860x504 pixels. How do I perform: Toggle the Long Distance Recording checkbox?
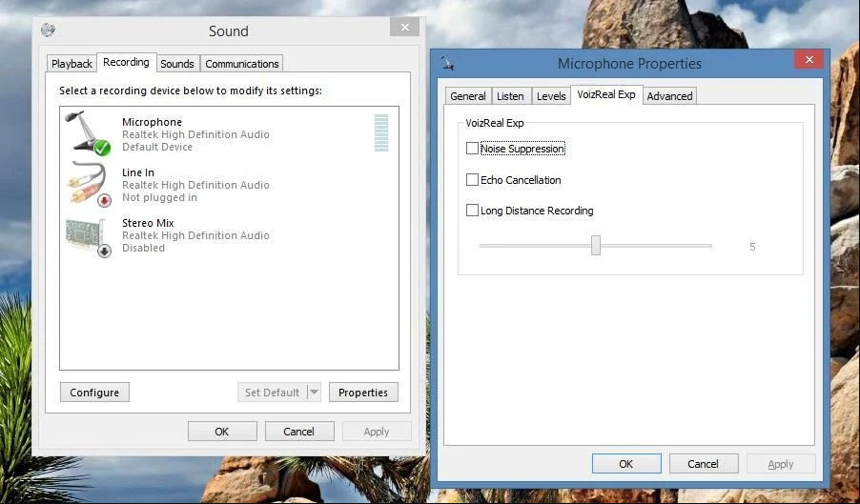pyautogui.click(x=472, y=211)
